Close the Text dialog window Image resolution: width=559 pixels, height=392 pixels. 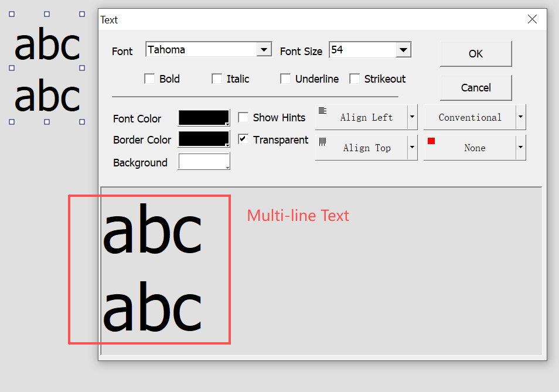click(x=532, y=19)
